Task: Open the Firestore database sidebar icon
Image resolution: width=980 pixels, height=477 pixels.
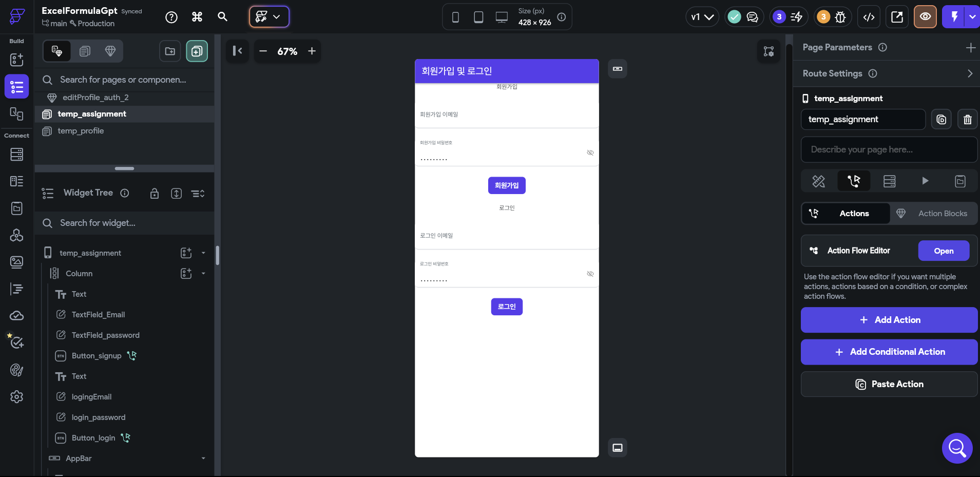Action: point(17,154)
